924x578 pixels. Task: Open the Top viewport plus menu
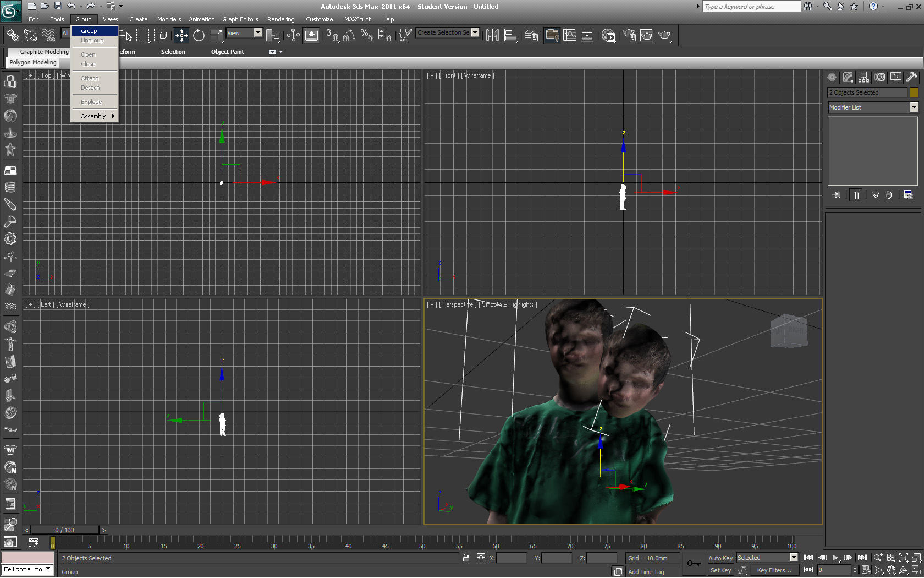[30, 75]
